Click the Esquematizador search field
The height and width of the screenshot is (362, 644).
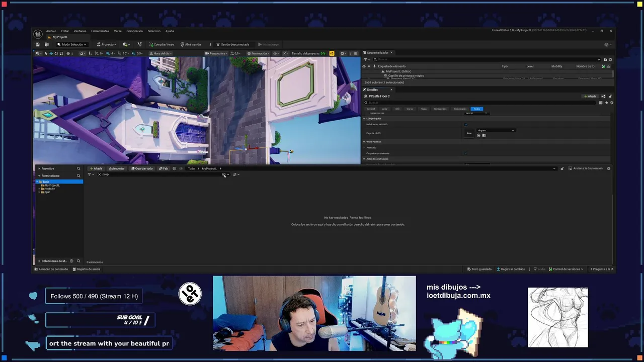click(x=487, y=59)
